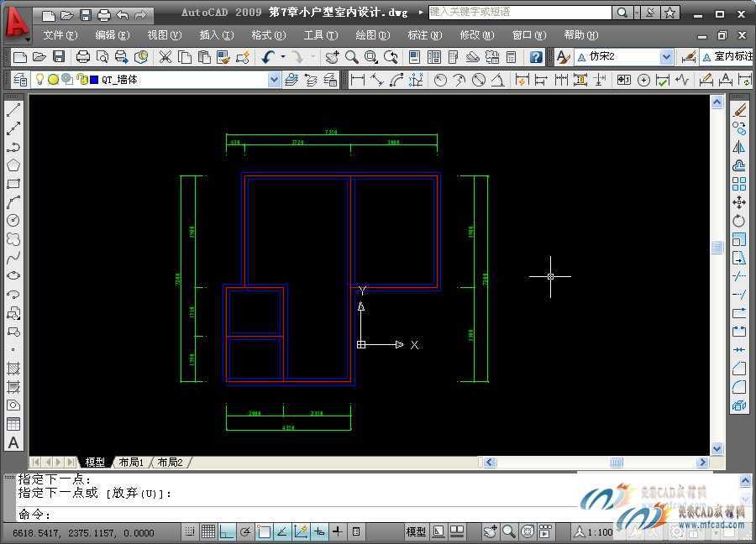
Task: Open the undo history dropdown arrow
Action: 282,57
